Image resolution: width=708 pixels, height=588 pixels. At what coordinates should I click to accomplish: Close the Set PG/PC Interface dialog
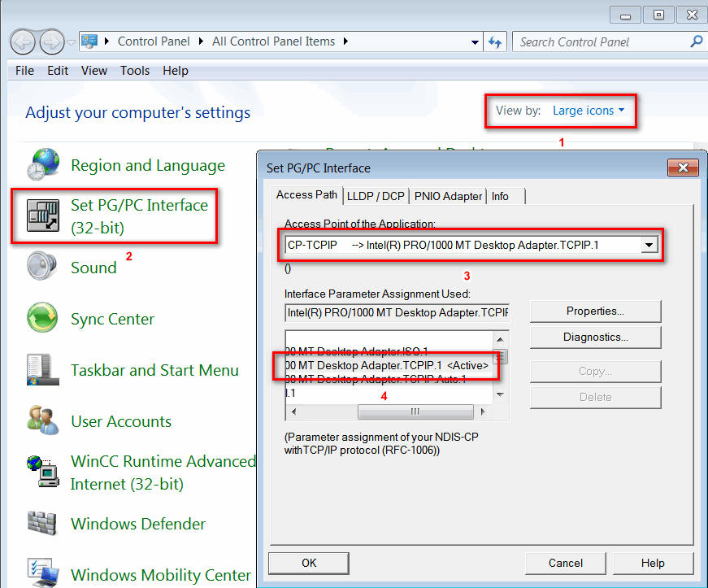tap(683, 168)
